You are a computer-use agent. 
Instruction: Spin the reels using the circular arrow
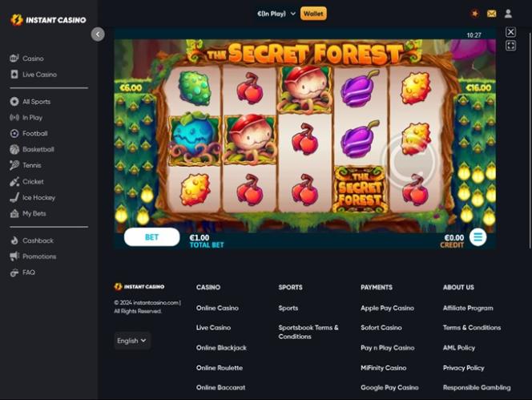tap(408, 161)
